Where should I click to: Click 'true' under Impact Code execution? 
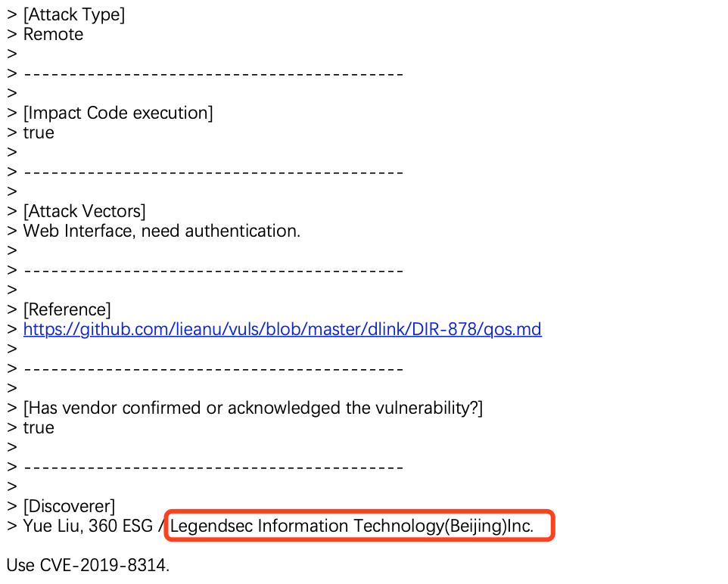39,133
